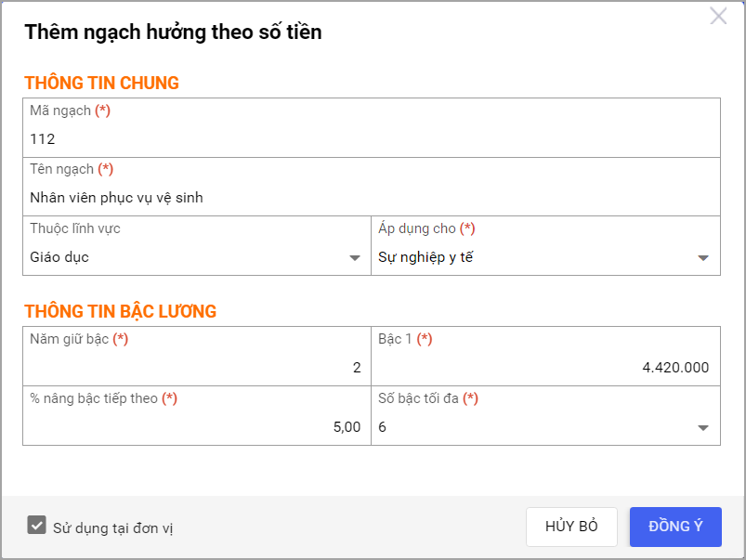Click the Tên ngạch field text

pos(116,198)
